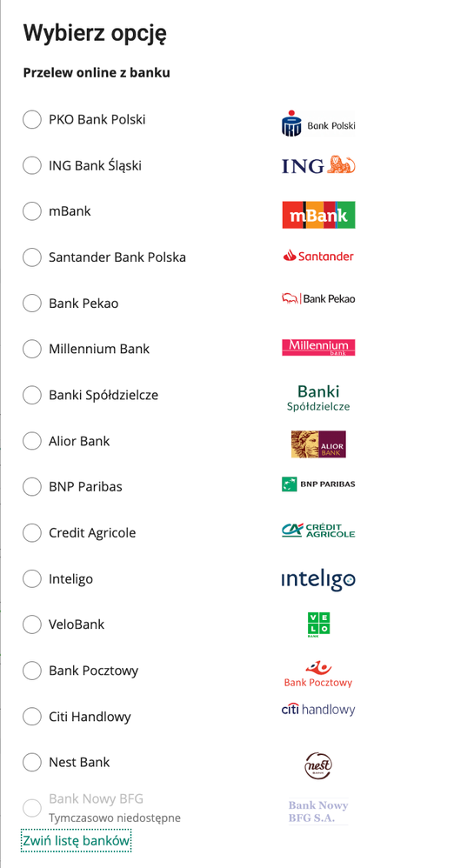
Task: Collapse the list via Zwiń listę banków
Action: click(x=77, y=841)
